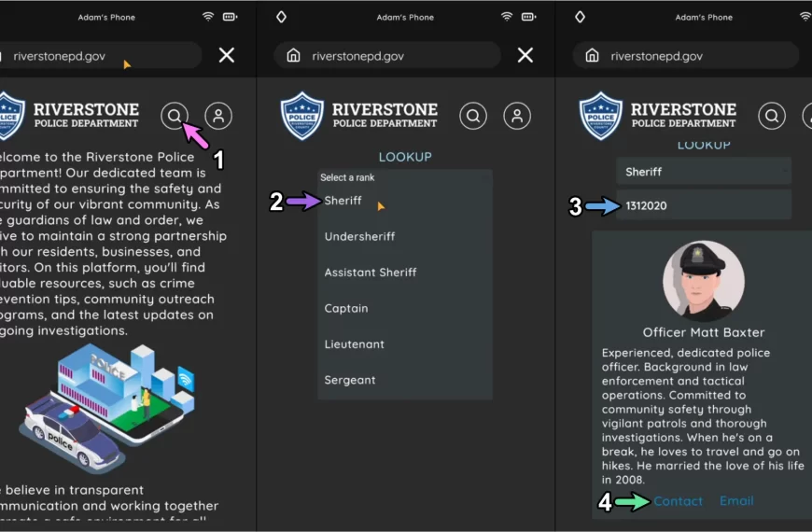The width and height of the screenshot is (812, 532).
Task: Click the search icon in the left phone screen
Action: pyautogui.click(x=174, y=116)
